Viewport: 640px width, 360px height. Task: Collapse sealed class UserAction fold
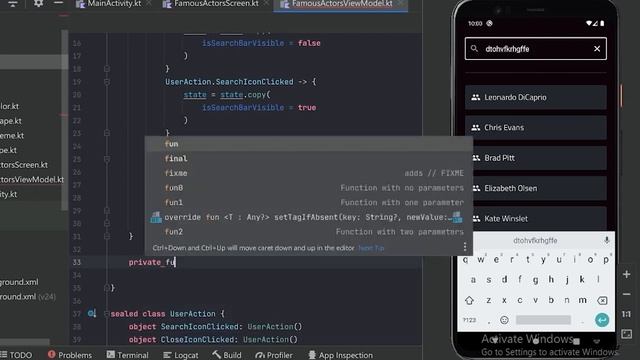coord(107,313)
